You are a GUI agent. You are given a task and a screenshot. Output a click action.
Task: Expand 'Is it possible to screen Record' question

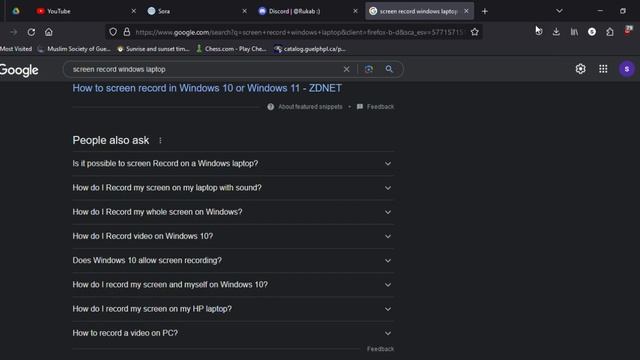(x=233, y=164)
